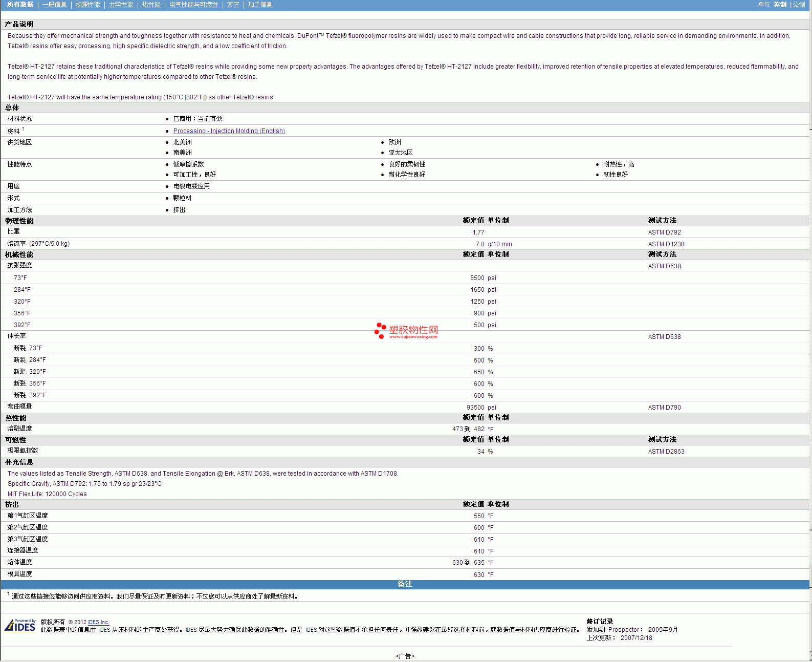The image size is (812, 662).
Task: Switch to the 物理性能 tab
Action: tap(87, 5)
